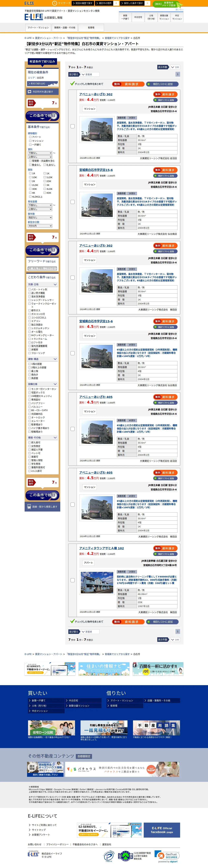Enable the エアコン checkbox

click(x=29, y=321)
